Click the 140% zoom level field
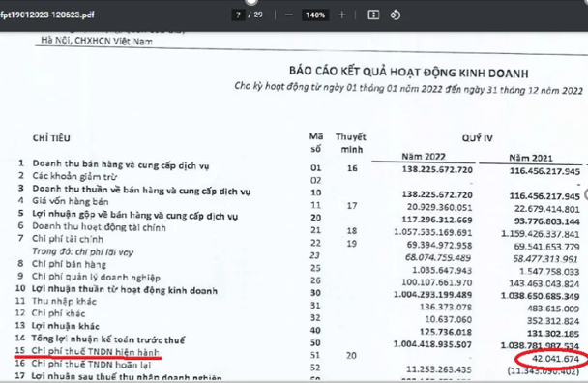Screen dimensions: 588x383 point(315,15)
